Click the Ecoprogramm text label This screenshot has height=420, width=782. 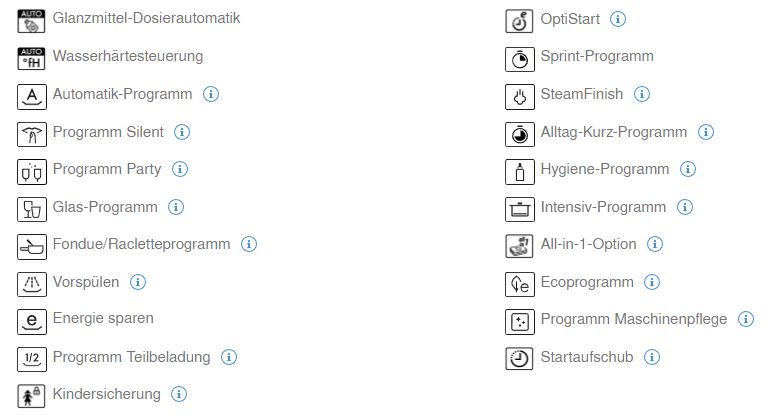587,282
